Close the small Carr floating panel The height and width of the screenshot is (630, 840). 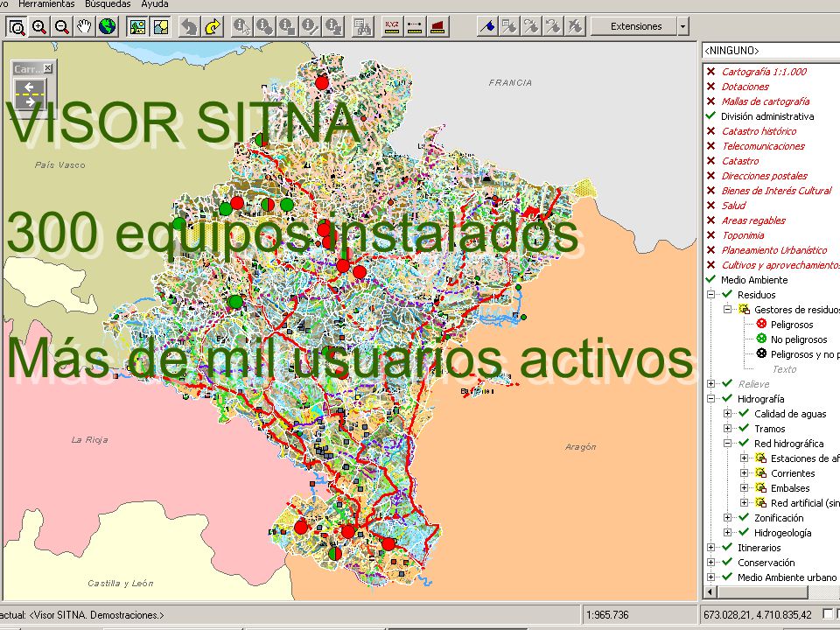pos(47,68)
